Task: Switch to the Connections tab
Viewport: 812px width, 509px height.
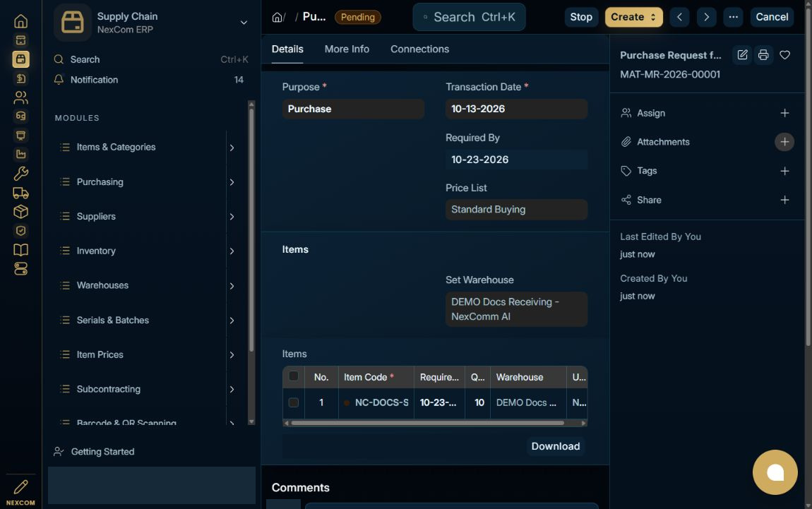Action: (419, 49)
